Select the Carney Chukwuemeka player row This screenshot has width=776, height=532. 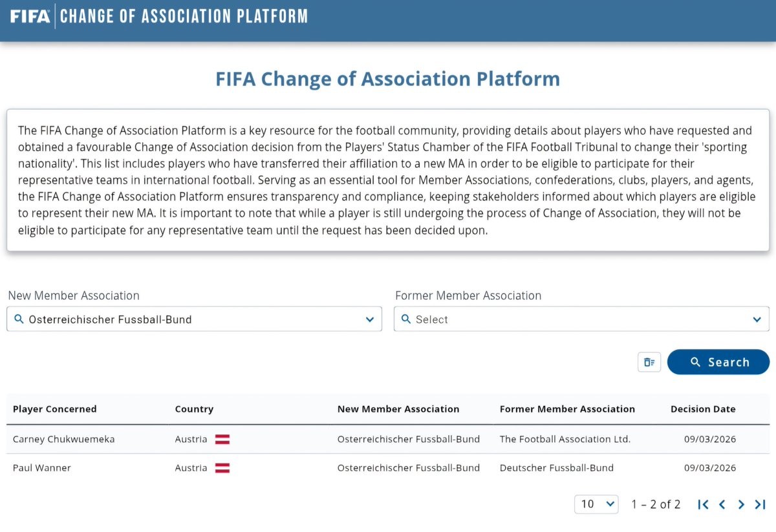64,440
